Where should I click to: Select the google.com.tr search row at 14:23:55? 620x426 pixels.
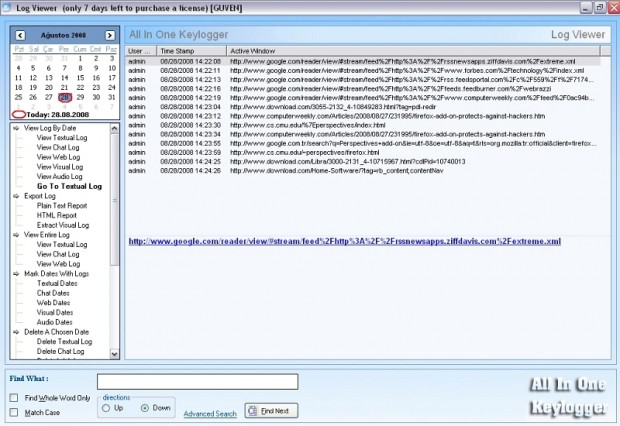(x=363, y=144)
